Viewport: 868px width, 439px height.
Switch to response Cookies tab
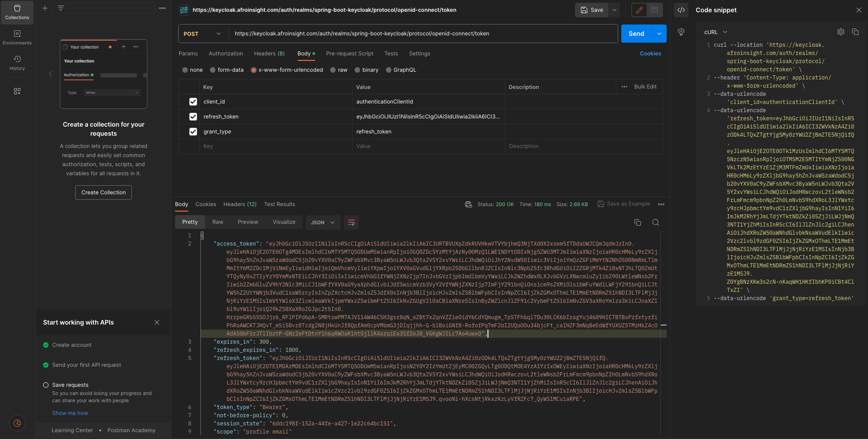click(206, 204)
